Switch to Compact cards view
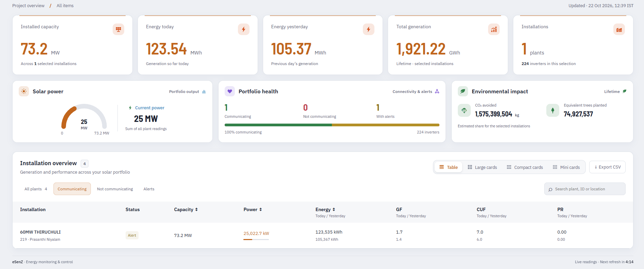The height and width of the screenshot is (269, 644). 525,167
